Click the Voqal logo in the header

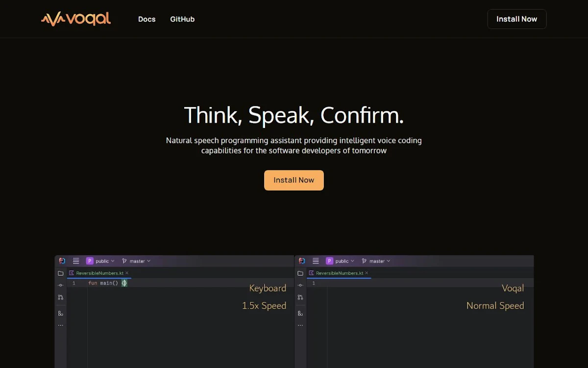tap(76, 19)
